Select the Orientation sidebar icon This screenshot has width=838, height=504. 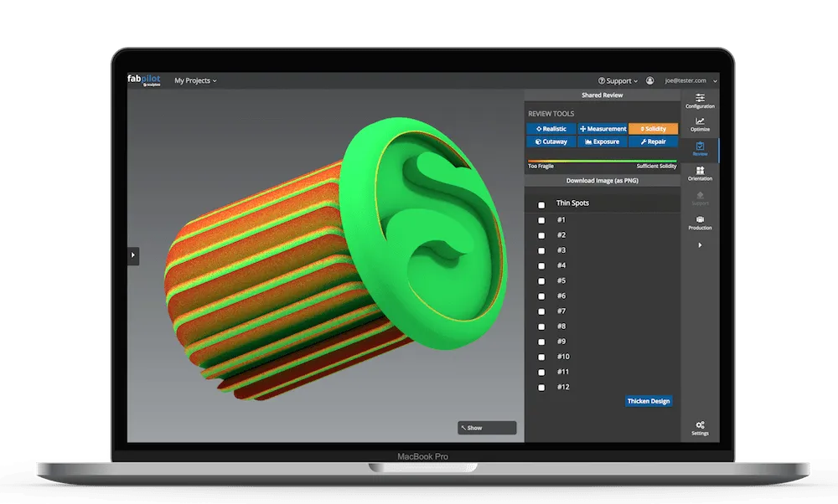(x=700, y=173)
